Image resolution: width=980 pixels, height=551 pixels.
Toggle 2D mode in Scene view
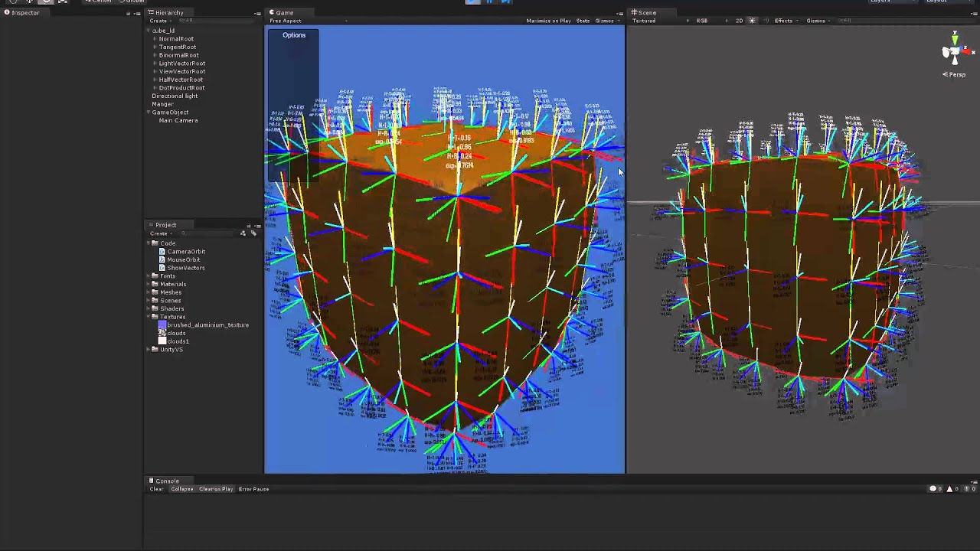739,21
